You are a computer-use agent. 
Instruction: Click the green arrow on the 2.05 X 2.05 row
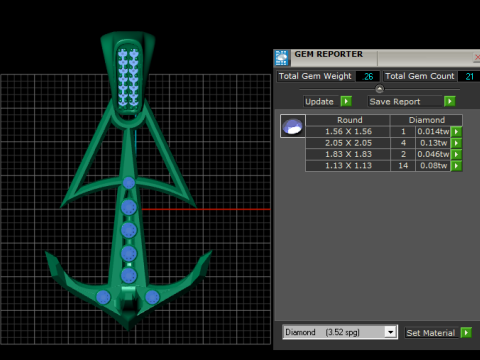click(x=456, y=143)
